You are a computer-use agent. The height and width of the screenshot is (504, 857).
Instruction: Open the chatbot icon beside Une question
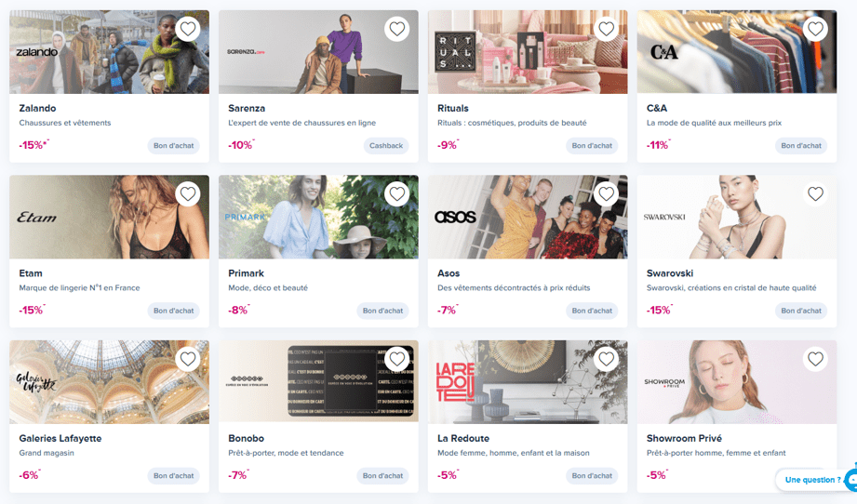851,480
